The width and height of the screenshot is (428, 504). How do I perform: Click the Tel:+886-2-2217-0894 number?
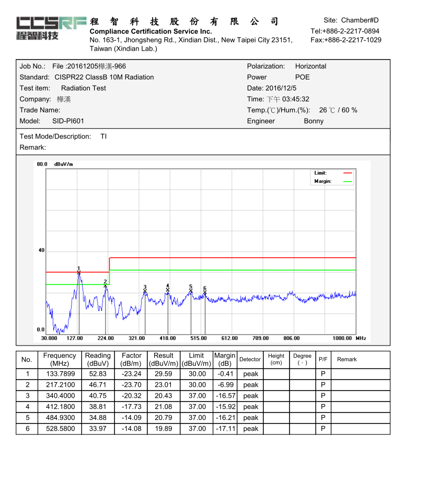(x=345, y=31)
